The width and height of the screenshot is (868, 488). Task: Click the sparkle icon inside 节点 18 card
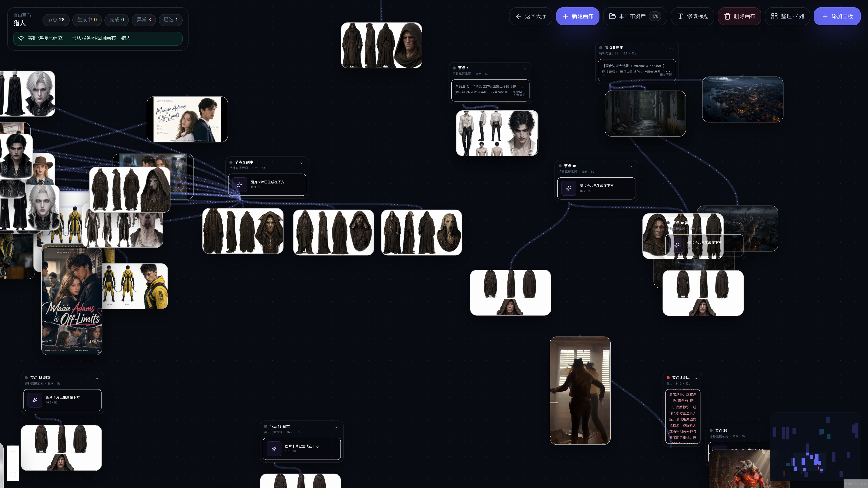click(x=568, y=188)
